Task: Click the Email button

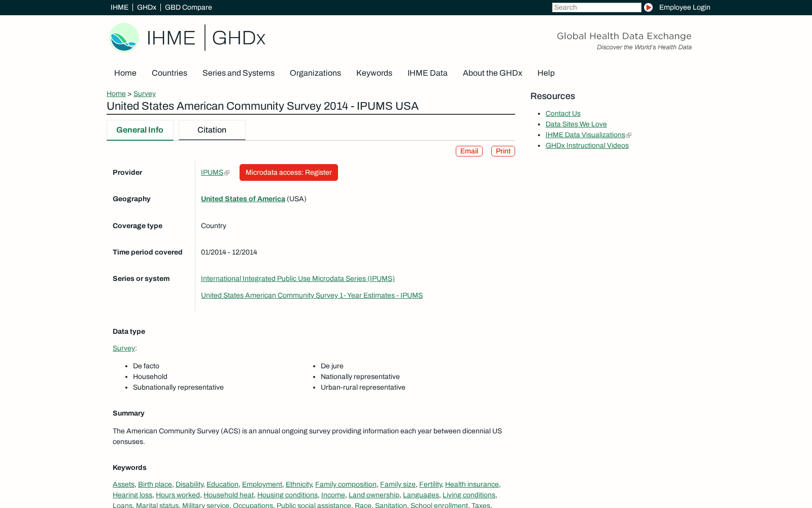Action: click(x=469, y=151)
